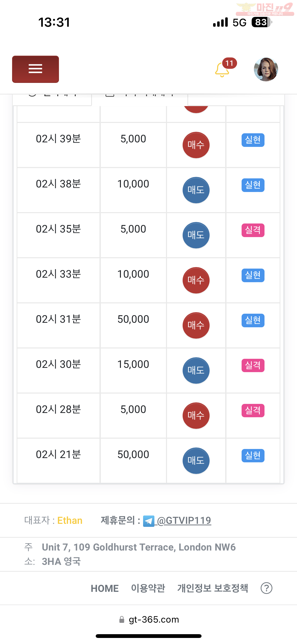297x644 pixels.
Task: Click the 실격 tag for 02시 30분
Action: click(x=253, y=366)
